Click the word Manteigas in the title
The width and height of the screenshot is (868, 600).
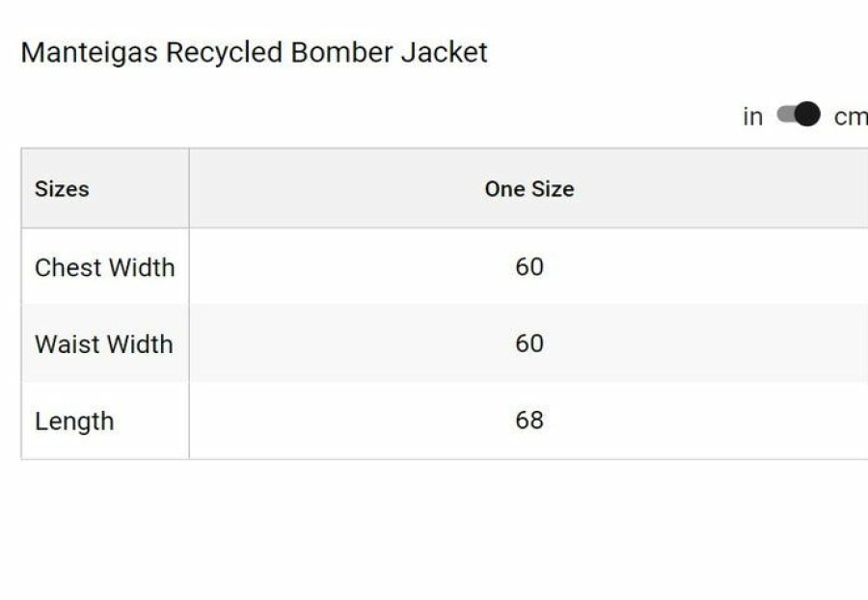[x=89, y=53]
